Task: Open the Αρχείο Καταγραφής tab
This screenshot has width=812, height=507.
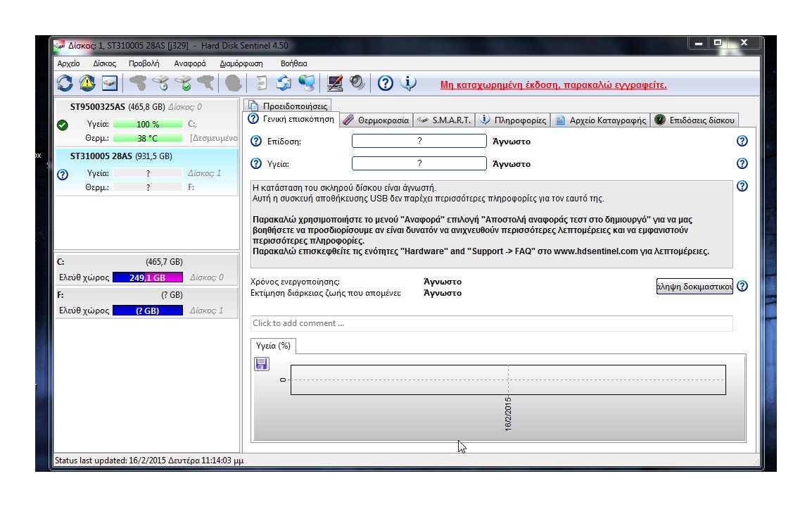Action: (x=601, y=120)
